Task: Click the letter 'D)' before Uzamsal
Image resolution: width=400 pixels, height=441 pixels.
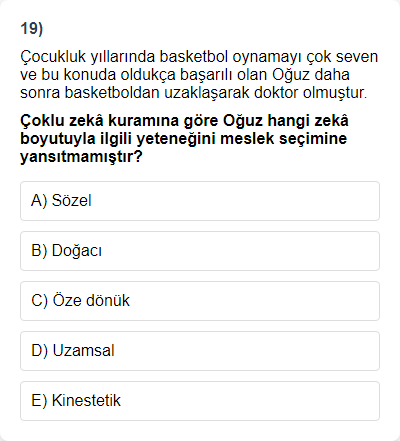Action: tap(40, 351)
